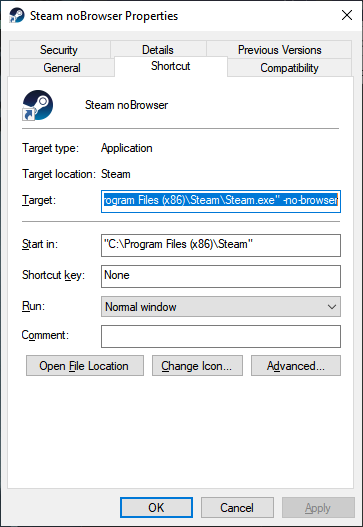This screenshot has height=527, width=363.
Task: Click the Start in field
Action: coord(221,245)
